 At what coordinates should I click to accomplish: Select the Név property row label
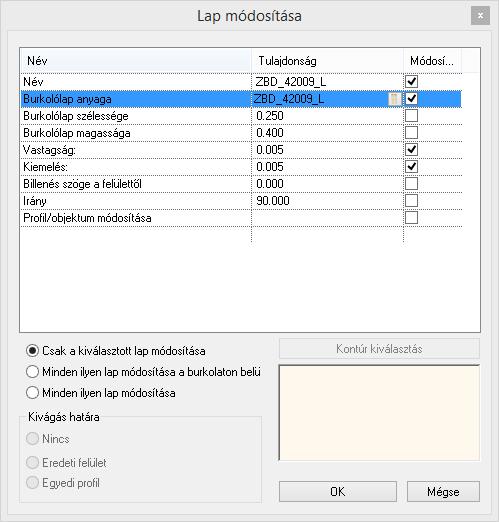point(33,82)
